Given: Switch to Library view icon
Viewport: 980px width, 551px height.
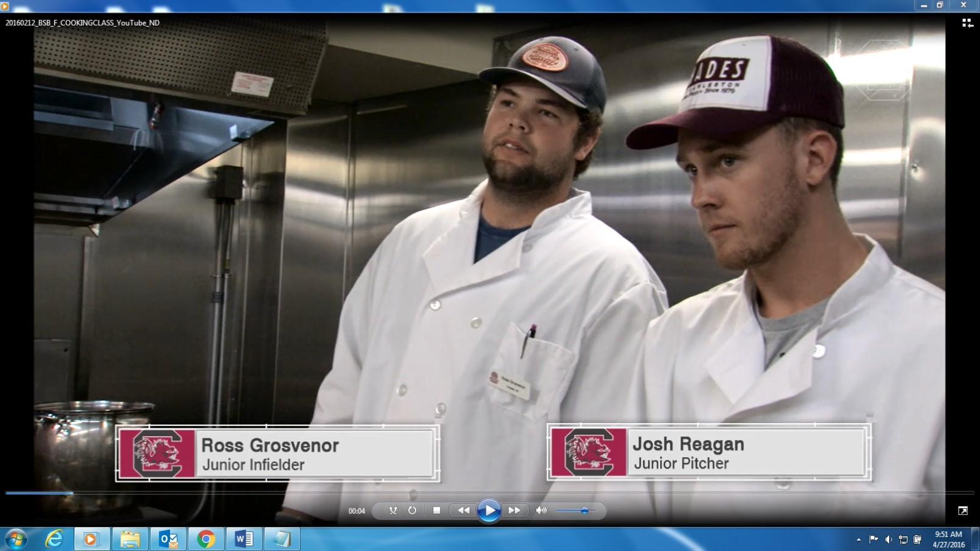Looking at the screenshot, I should 967,23.
